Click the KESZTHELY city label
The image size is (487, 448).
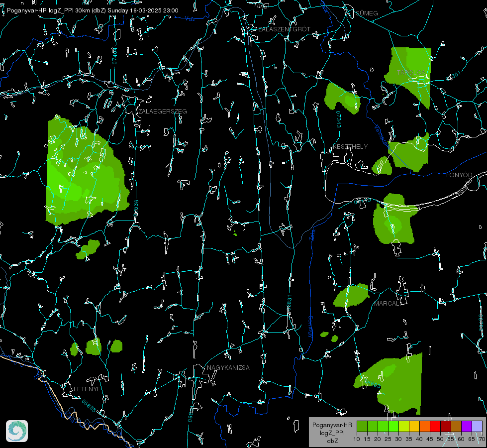click(350, 147)
